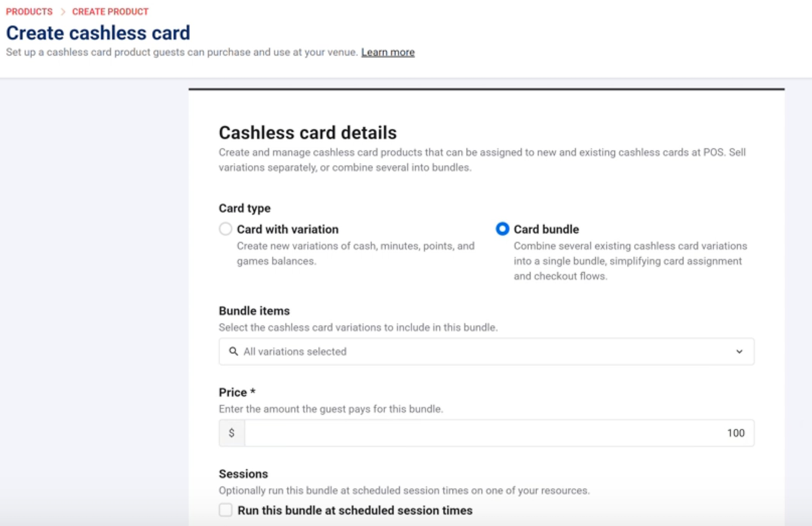Click the Card with variation description text
Screen dimensions: 812x526
[355, 253]
